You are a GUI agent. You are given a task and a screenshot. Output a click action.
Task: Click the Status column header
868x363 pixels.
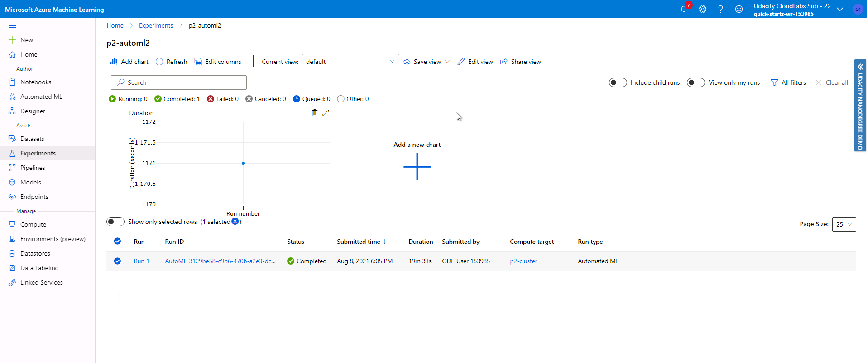click(296, 242)
